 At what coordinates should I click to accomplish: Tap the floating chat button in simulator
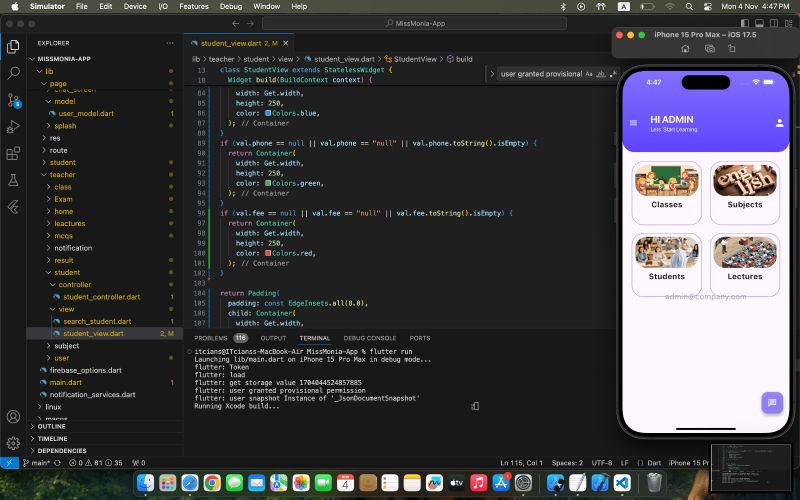(x=771, y=402)
